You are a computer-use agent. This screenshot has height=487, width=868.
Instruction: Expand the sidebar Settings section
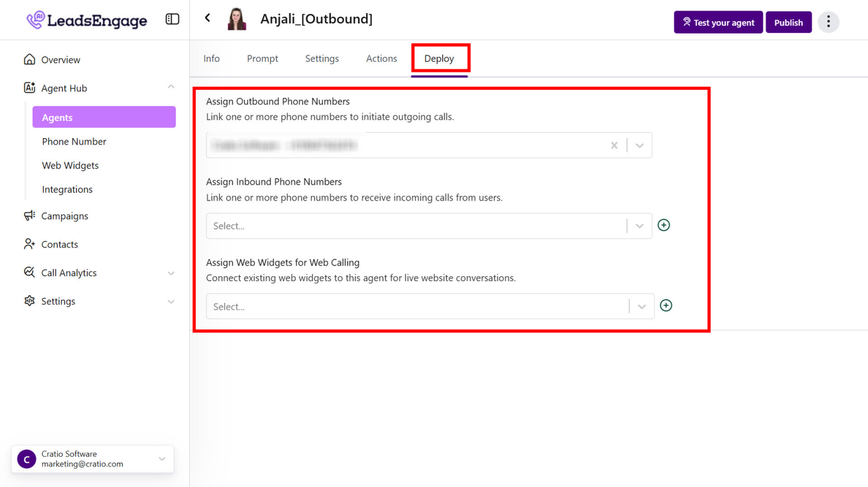coord(171,302)
